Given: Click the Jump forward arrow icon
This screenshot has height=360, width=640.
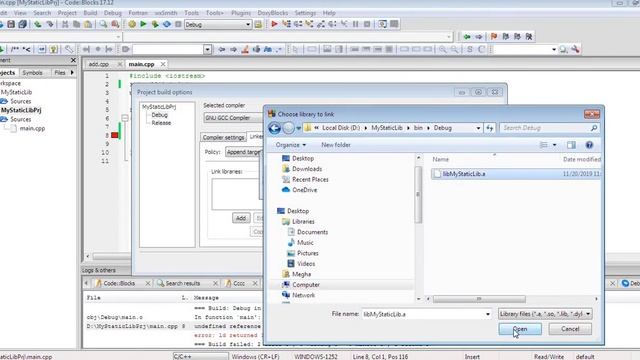Looking at the screenshot, I should 478,37.
